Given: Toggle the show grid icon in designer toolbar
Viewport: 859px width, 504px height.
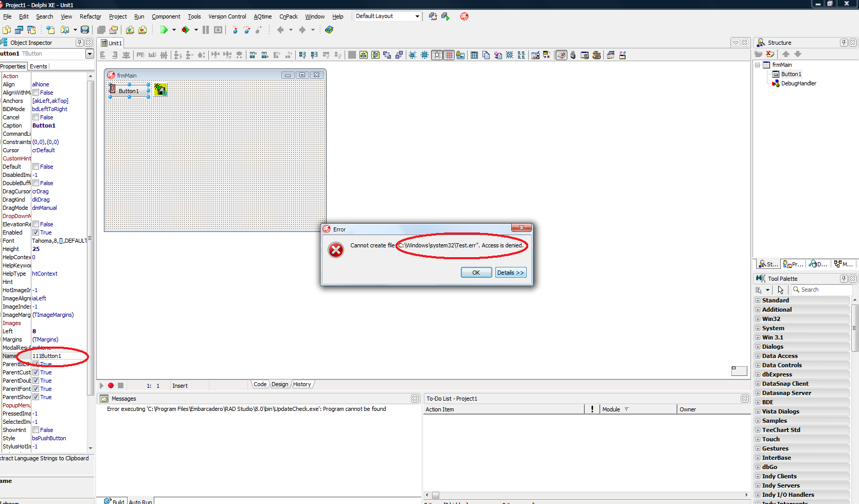Looking at the screenshot, I should coord(449,55).
